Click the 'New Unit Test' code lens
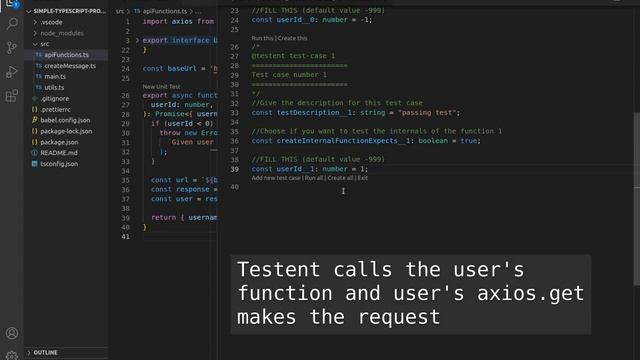 [161, 87]
